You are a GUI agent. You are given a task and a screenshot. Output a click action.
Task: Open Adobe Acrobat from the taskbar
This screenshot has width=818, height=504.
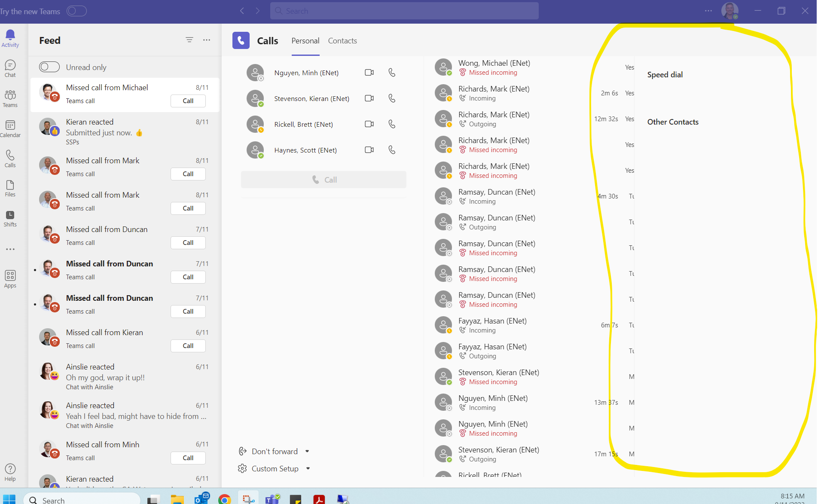point(319,500)
